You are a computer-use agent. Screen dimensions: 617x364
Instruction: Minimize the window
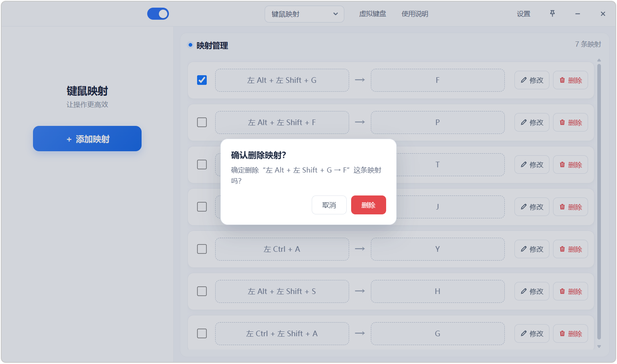click(x=578, y=14)
